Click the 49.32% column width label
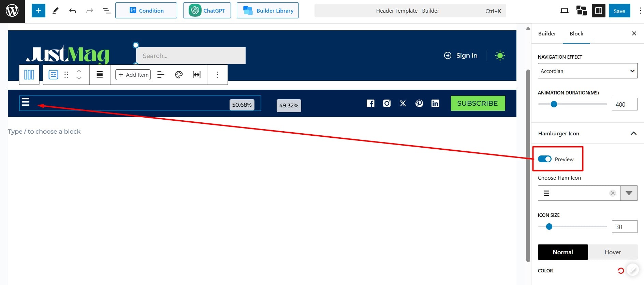Viewport: 644px width, 285px height. pyautogui.click(x=289, y=105)
